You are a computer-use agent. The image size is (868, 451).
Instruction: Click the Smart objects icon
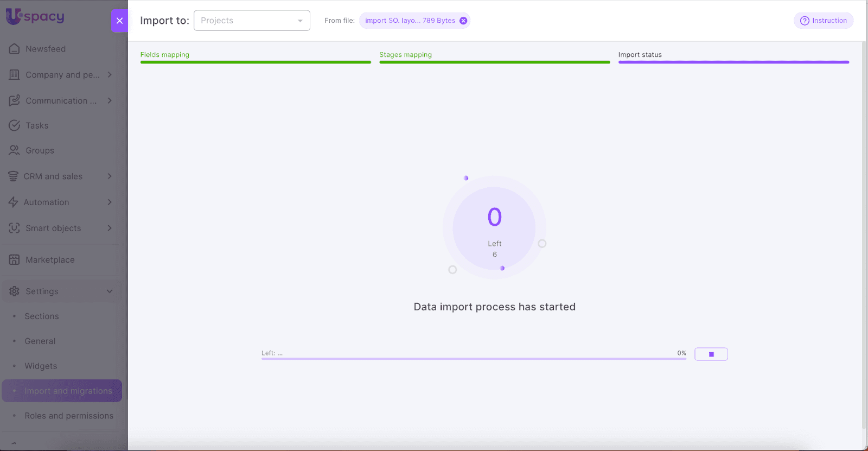[x=15, y=228]
